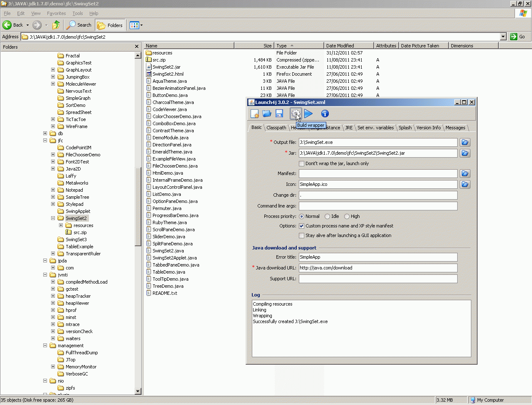Open the Back history dropdown arrow
Viewport: 532px width, 405px height.
(27, 25)
